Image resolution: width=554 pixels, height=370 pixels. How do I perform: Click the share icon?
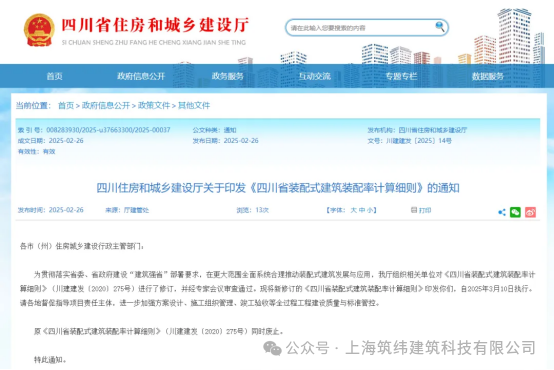coord(502,212)
